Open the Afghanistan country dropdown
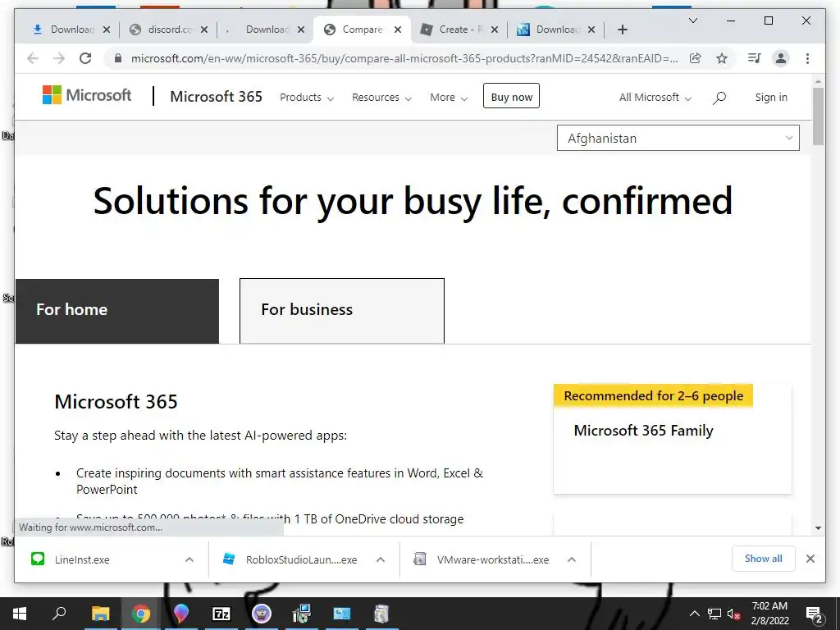The height and width of the screenshot is (630, 840). pyautogui.click(x=678, y=138)
